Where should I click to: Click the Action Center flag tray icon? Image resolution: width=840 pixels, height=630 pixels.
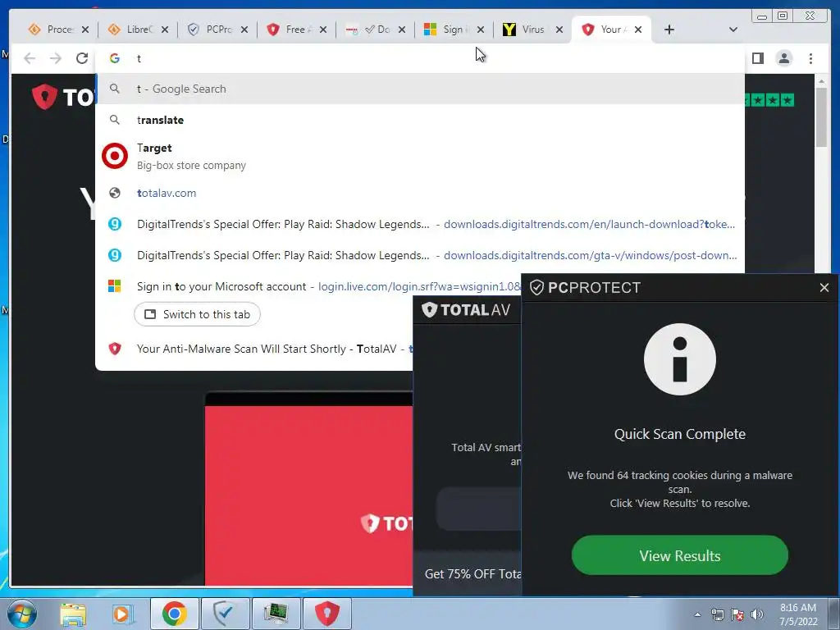(x=737, y=614)
